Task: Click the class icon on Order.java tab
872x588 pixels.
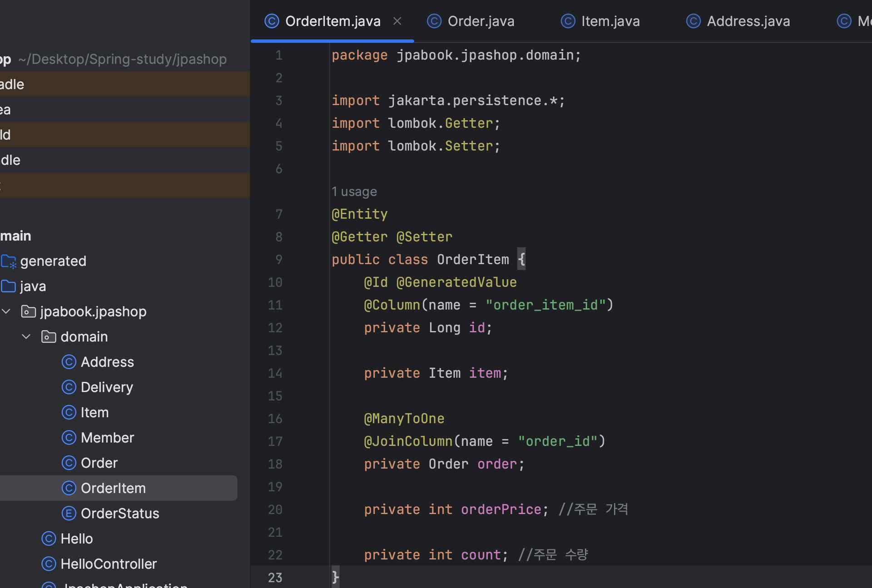Action: [x=434, y=21]
